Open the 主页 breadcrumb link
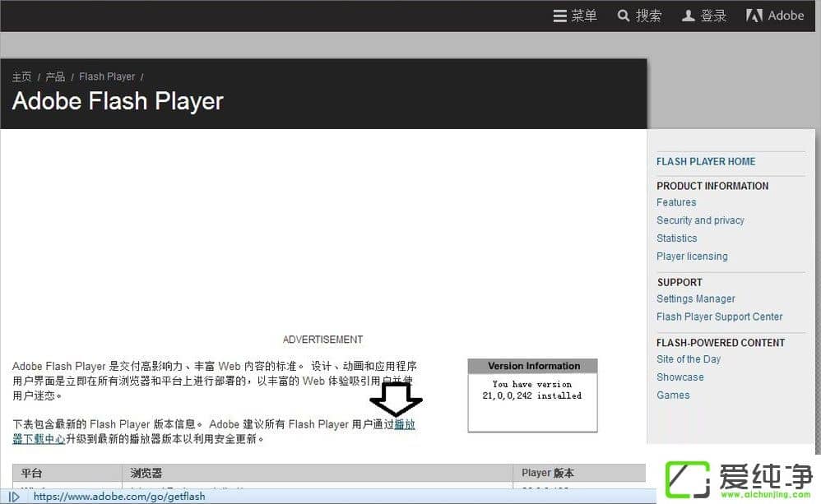This screenshot has width=821, height=504. point(21,76)
